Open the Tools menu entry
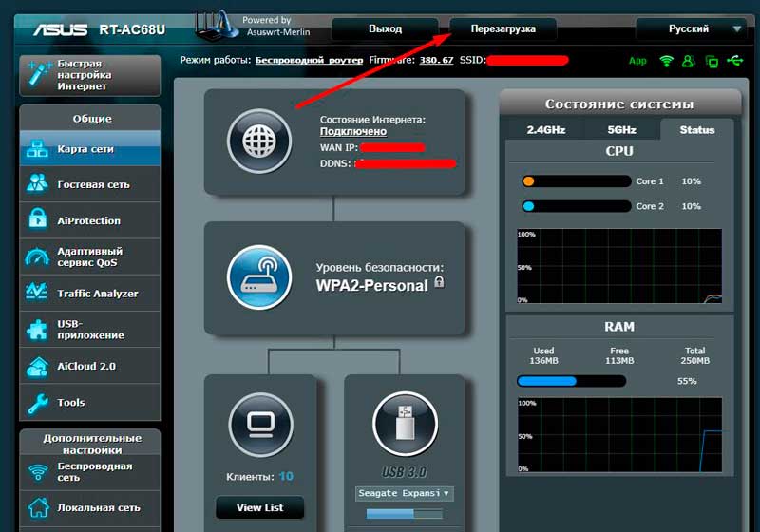Viewport: 760px width, 532px height. click(90, 403)
